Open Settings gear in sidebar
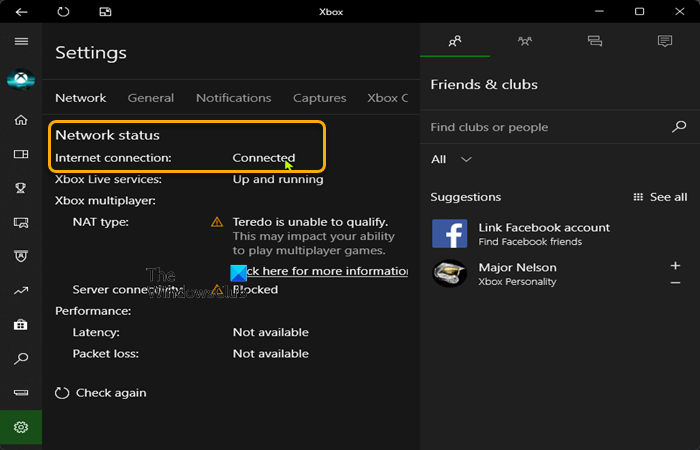Image resolution: width=700 pixels, height=450 pixels. click(21, 427)
